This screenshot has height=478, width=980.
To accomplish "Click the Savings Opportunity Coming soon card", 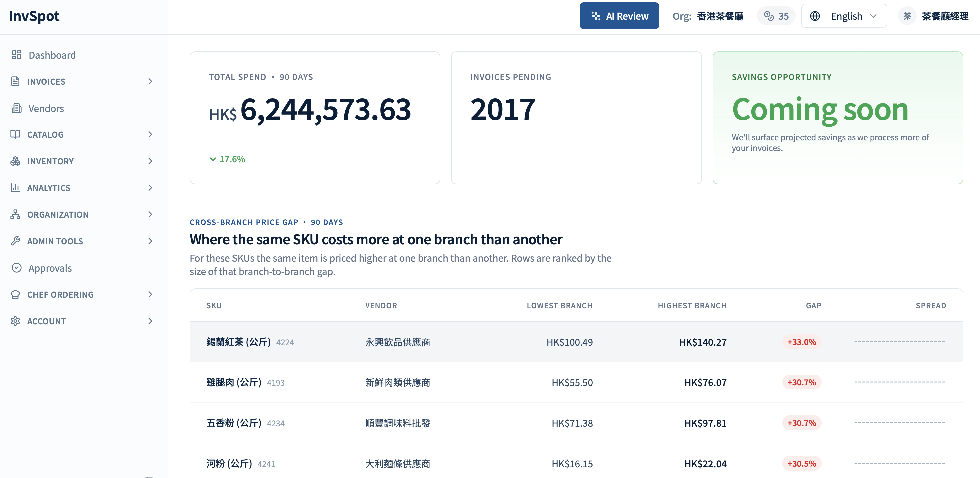I will pyautogui.click(x=837, y=118).
